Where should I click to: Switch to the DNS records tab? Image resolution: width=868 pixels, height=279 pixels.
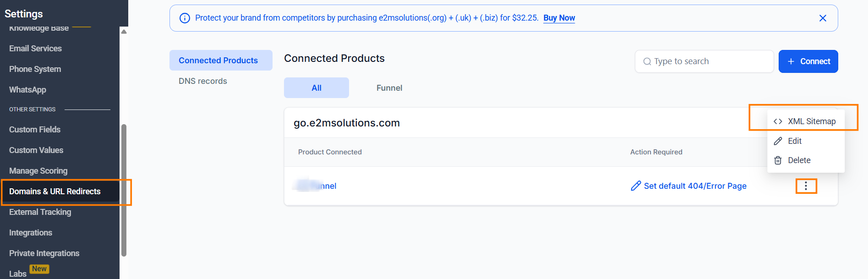(x=202, y=81)
